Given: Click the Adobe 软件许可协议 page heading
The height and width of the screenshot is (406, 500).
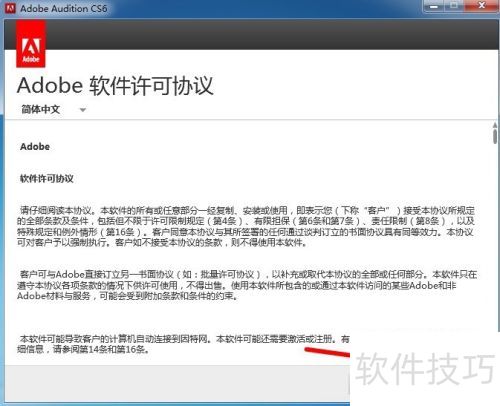Looking at the screenshot, I should coord(115,86).
